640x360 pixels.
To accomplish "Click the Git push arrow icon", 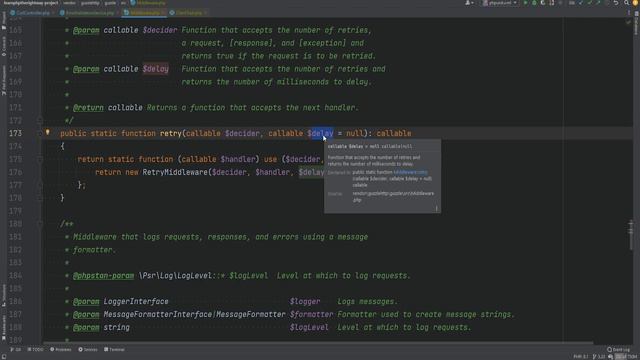I will tap(598, 3).
